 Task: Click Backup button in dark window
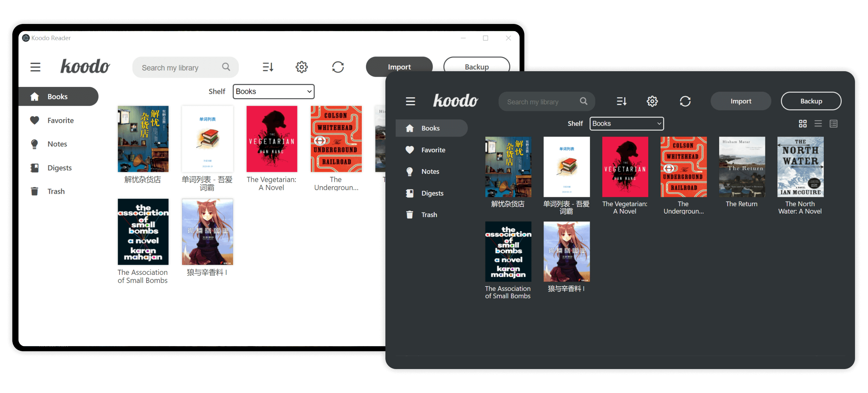pos(811,101)
